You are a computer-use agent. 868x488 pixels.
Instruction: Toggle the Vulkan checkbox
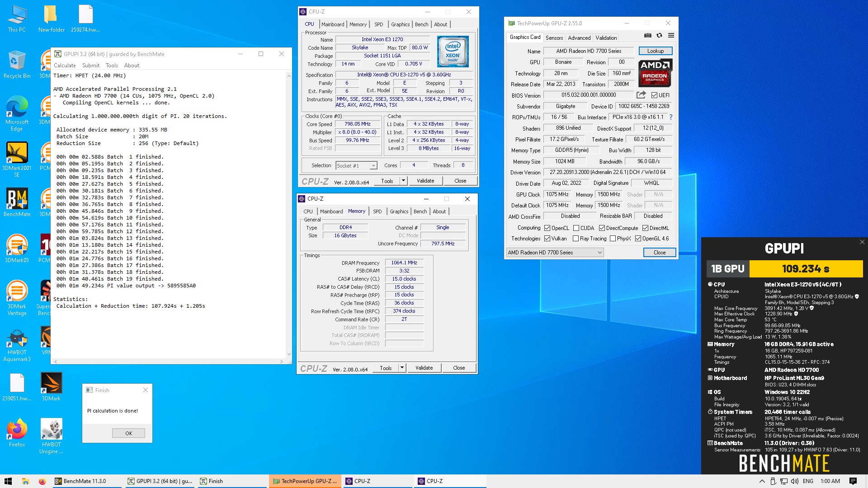(547, 239)
